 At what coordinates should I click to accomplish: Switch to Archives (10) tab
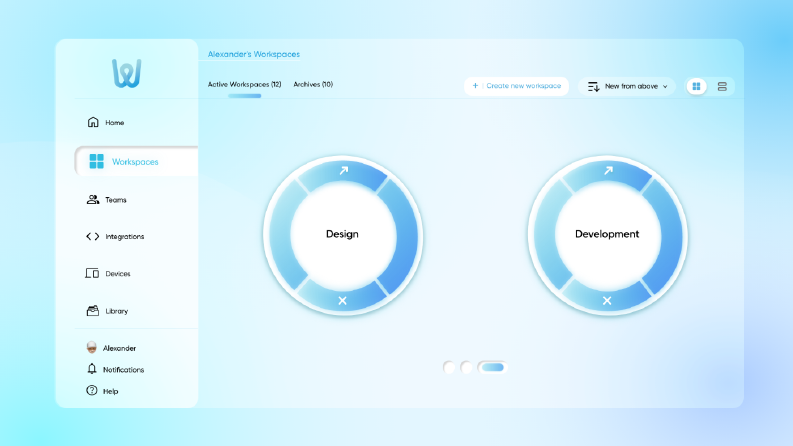point(313,84)
